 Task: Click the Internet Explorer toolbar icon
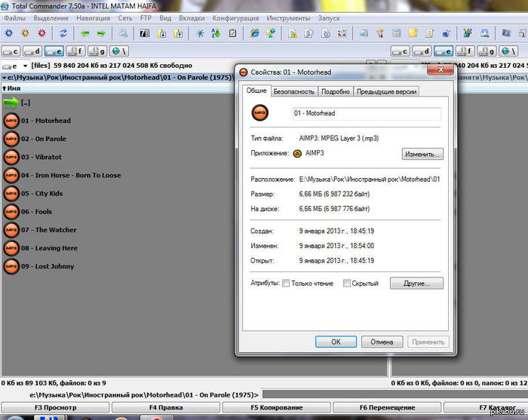click(x=254, y=33)
